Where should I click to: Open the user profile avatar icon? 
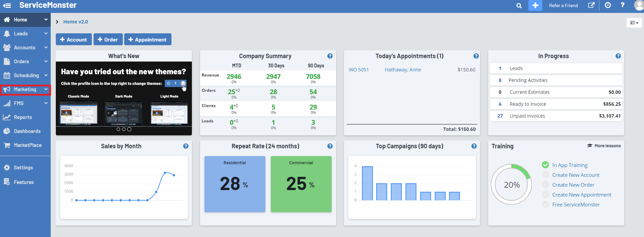[639, 5]
